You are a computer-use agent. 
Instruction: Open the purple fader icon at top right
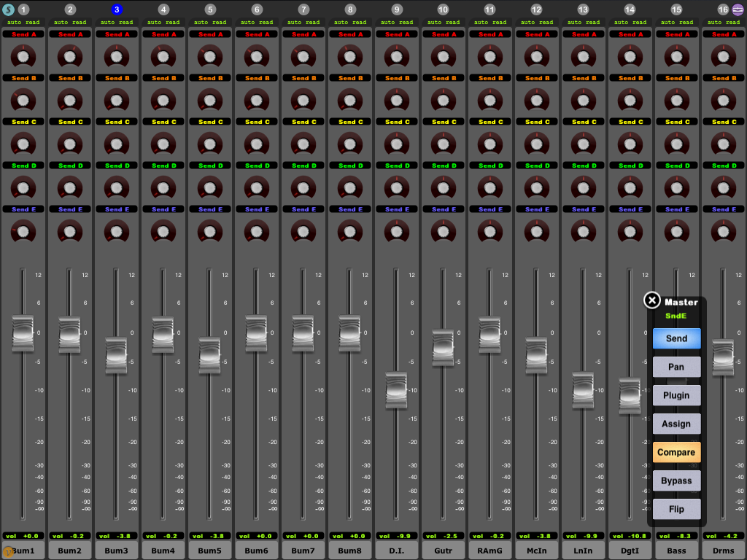click(738, 9)
